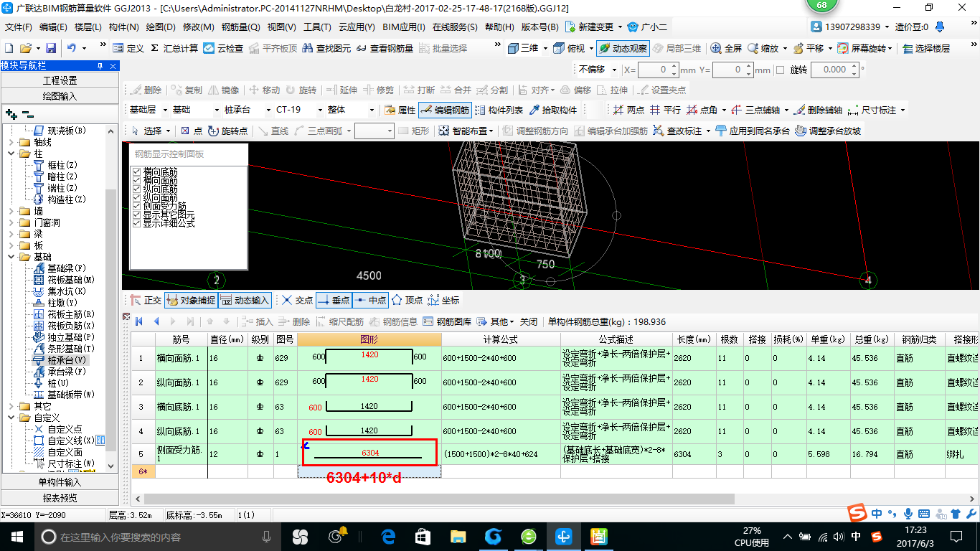Open 其他 options in rebar toolbar
Image resolution: width=980 pixels, height=551 pixels.
coord(497,321)
